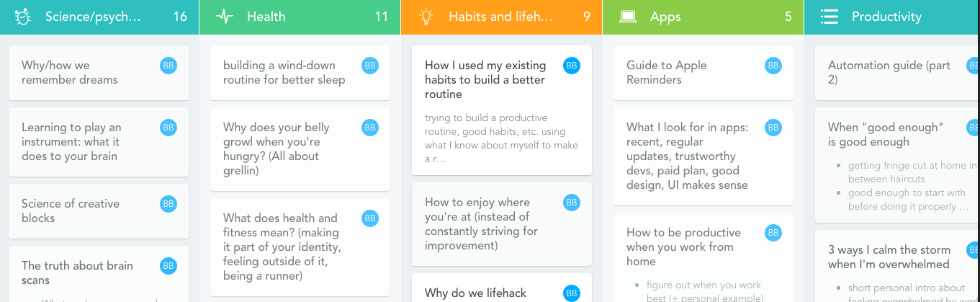This screenshot has width=980, height=302.
Task: Click the list icon on Productivity column
Action: pos(830,17)
